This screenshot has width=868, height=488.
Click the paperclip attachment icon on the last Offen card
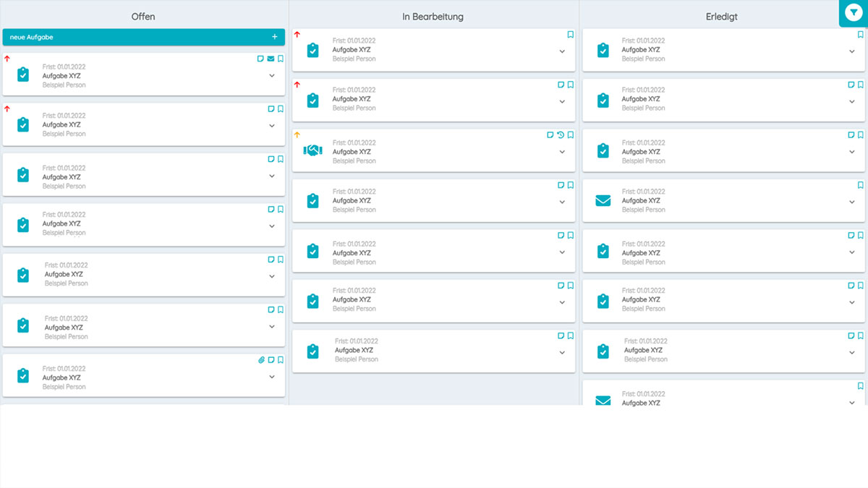tap(261, 359)
